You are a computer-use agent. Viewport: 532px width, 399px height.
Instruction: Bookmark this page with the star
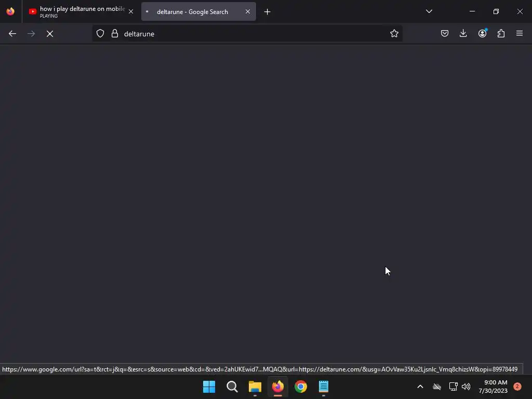[x=394, y=34]
